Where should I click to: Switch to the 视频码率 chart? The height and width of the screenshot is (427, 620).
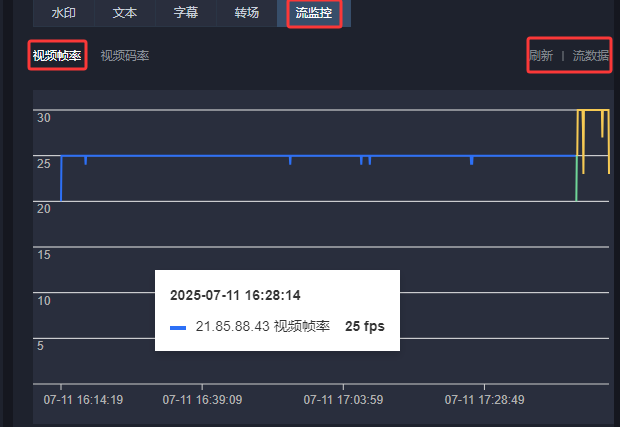point(125,56)
